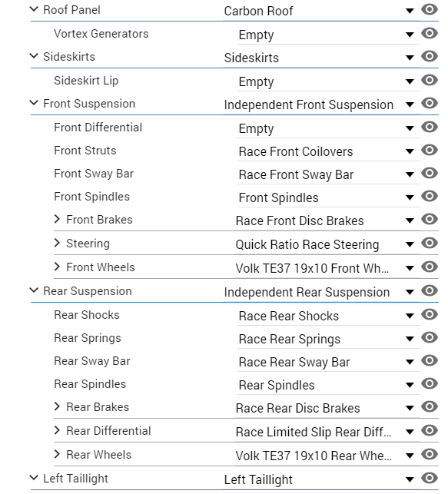Click eye icon for Rear Shocks
The height and width of the screenshot is (494, 448).
tap(430, 314)
